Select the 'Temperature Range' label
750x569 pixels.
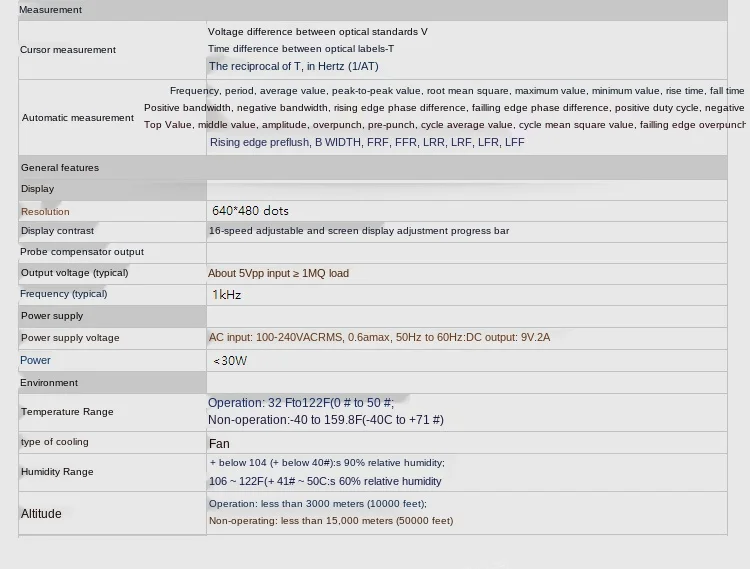(67, 412)
